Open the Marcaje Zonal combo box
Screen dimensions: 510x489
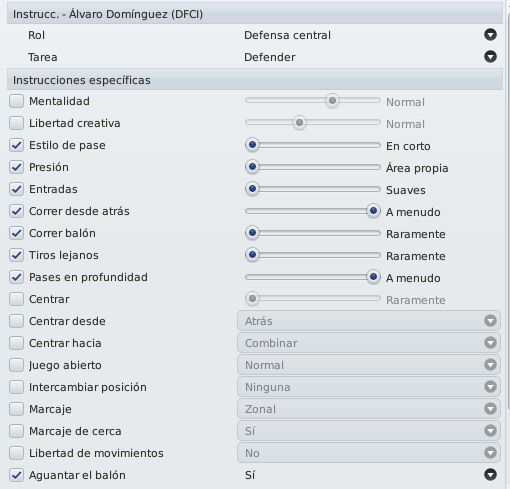tap(369, 409)
